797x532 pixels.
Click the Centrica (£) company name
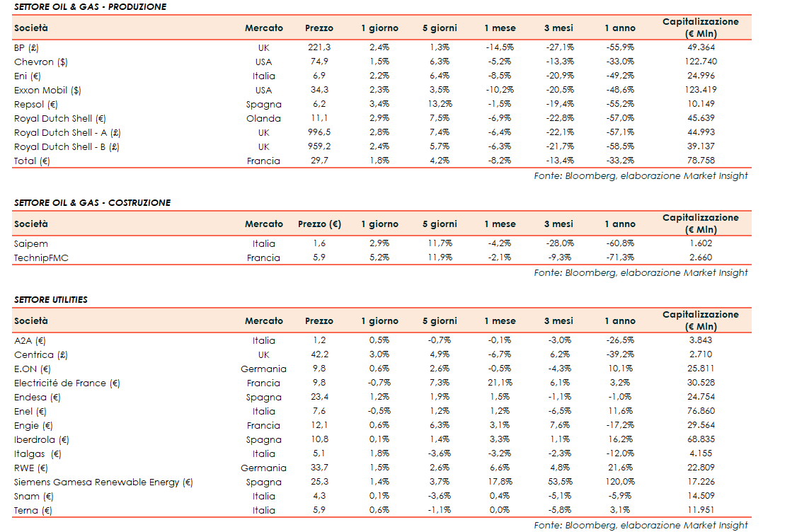point(41,354)
